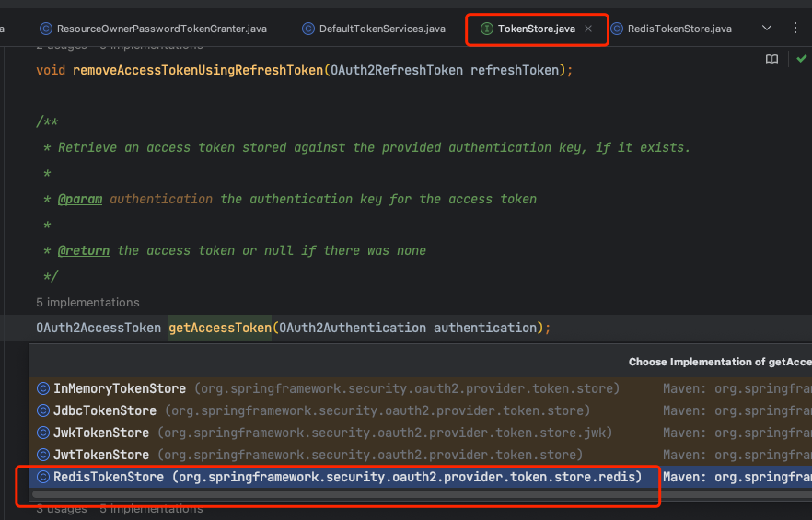Screen dimensions: 812x520
Task: Click the RedisTokenStore.java tab's class icon
Action: (x=616, y=29)
